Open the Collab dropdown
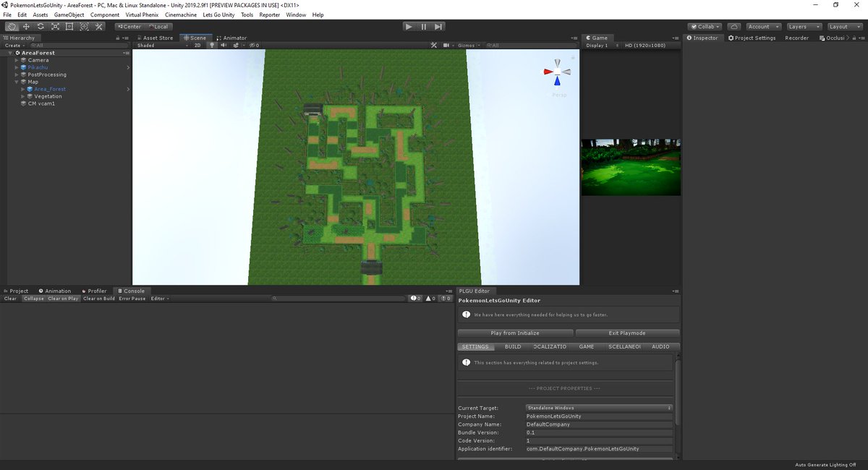 point(705,27)
